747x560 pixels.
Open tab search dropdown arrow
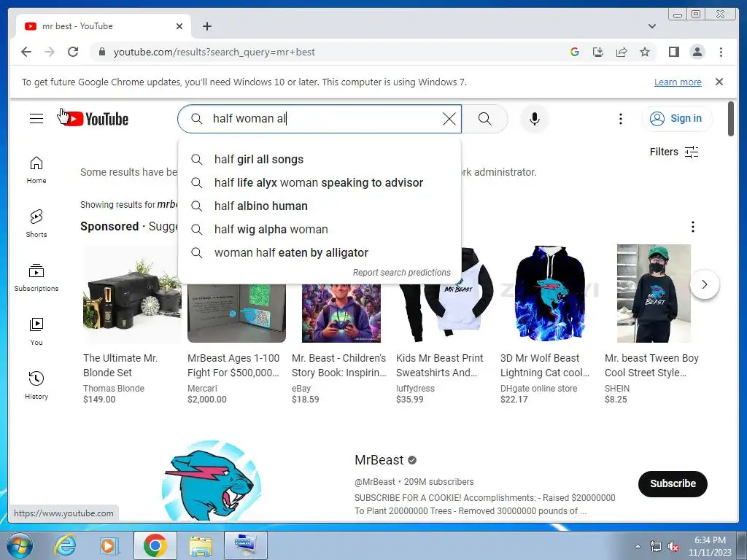(651, 26)
